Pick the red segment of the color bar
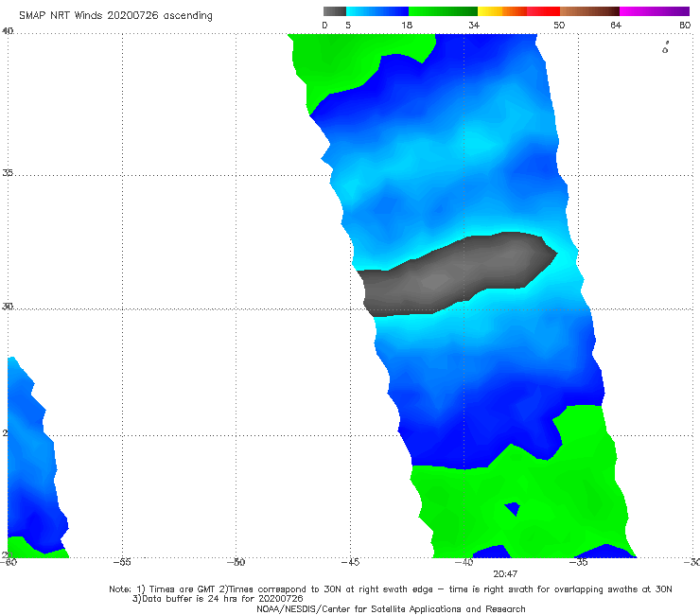This screenshot has height=615, width=700. click(543, 11)
